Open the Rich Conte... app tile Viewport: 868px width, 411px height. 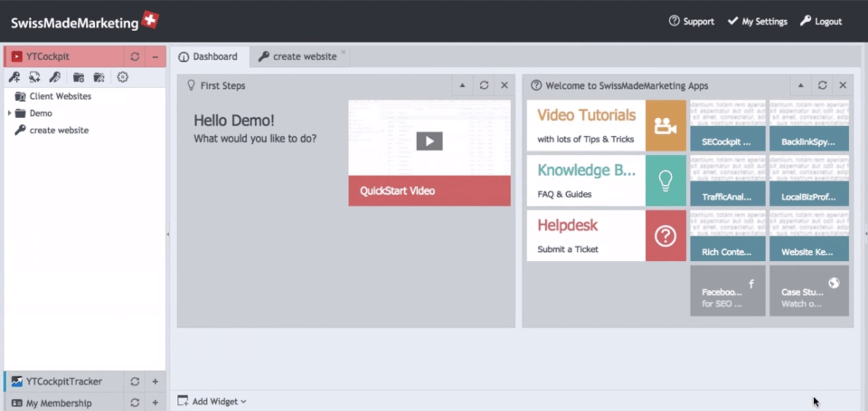tap(728, 236)
